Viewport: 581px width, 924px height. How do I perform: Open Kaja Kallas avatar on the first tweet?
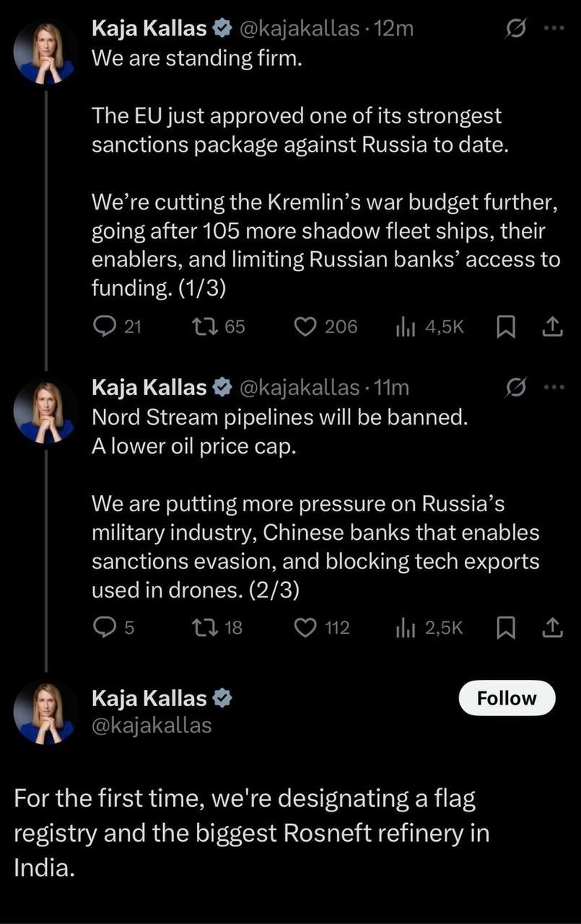[x=45, y=51]
